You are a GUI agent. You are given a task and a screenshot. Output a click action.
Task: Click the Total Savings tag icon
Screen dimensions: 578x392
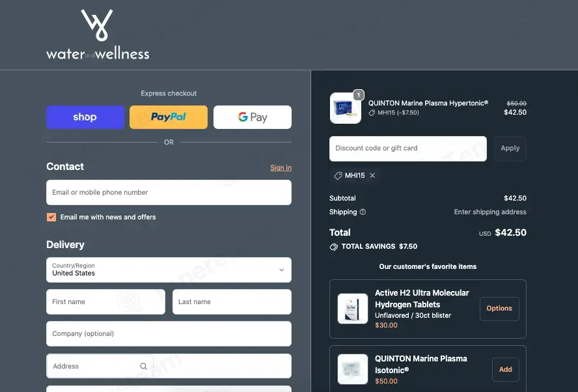[334, 247]
